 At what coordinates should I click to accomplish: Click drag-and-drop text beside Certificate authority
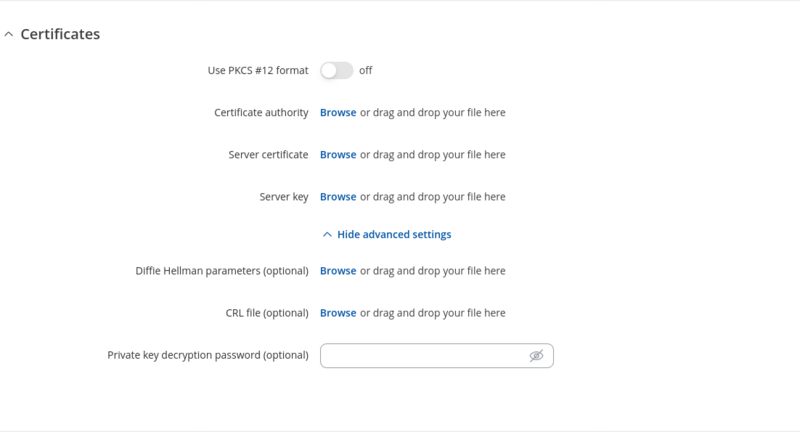(433, 113)
